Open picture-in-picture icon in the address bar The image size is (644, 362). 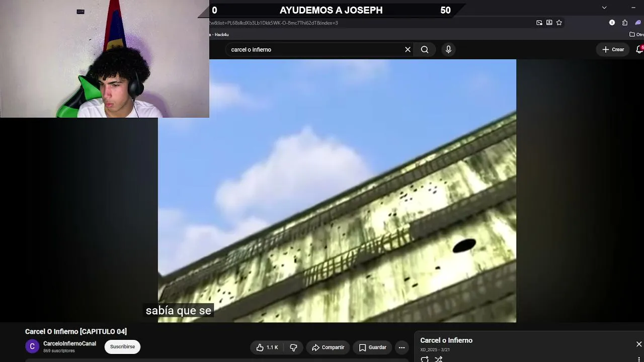539,23
